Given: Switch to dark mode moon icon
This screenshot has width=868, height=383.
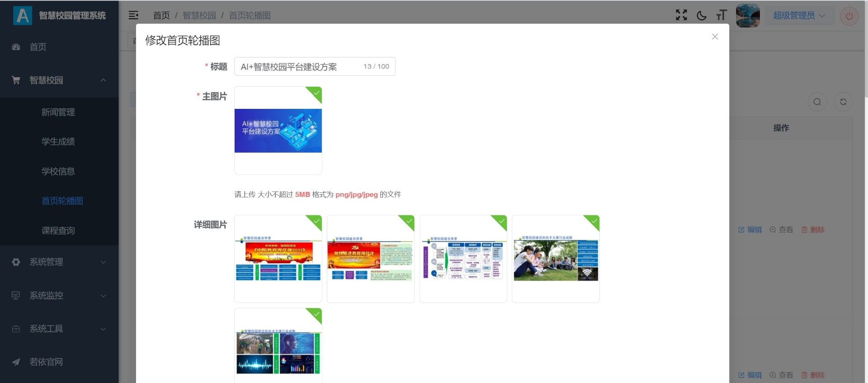Looking at the screenshot, I should pyautogui.click(x=702, y=15).
